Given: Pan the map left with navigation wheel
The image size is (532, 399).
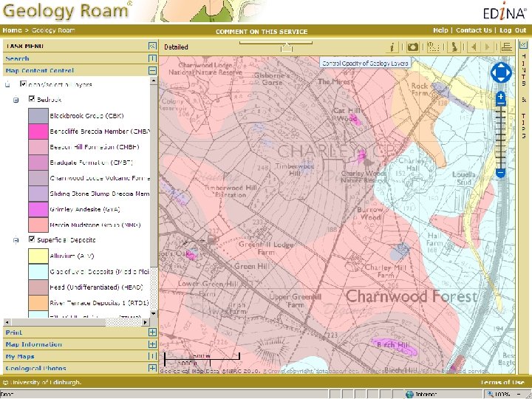Looking at the screenshot, I should 494,72.
